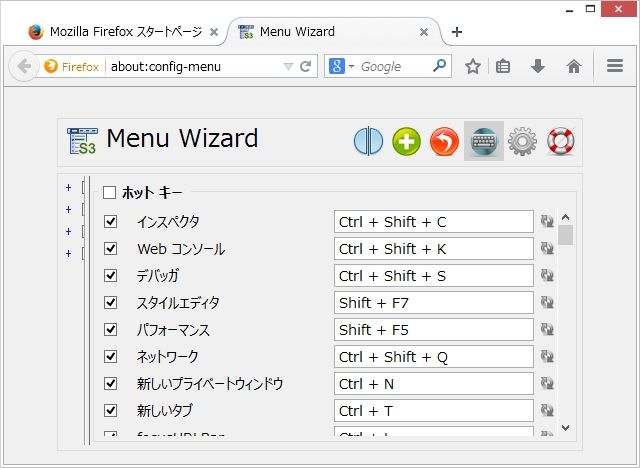
Task: Click the Shift + F5 hotkey field
Action: (x=433, y=329)
